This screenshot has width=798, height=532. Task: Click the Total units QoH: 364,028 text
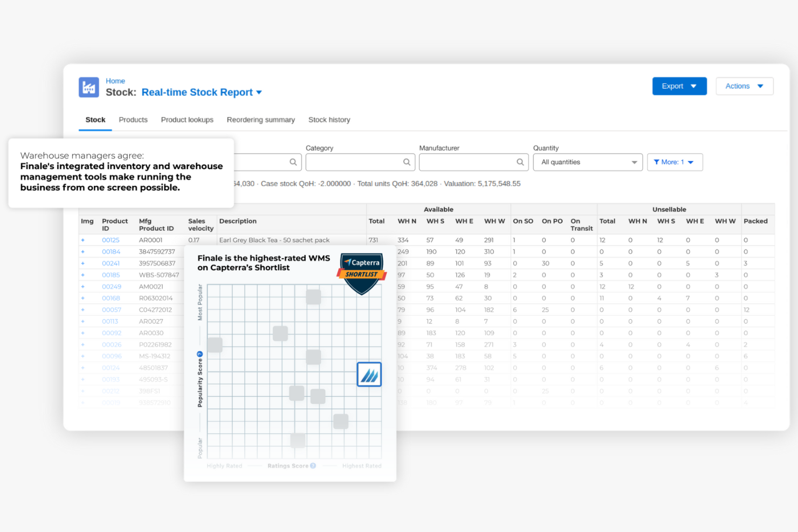click(x=397, y=184)
